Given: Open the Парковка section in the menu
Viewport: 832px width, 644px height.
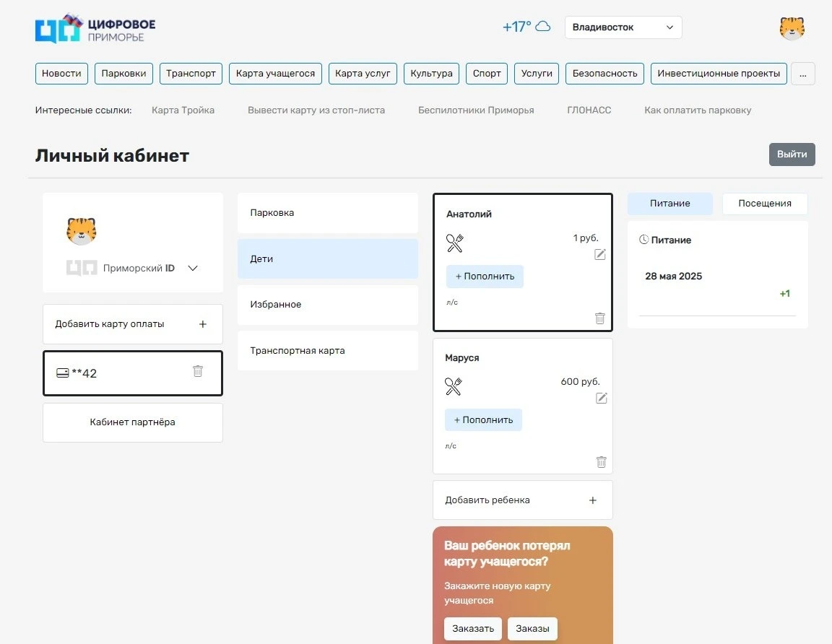Looking at the screenshot, I should 327,213.
